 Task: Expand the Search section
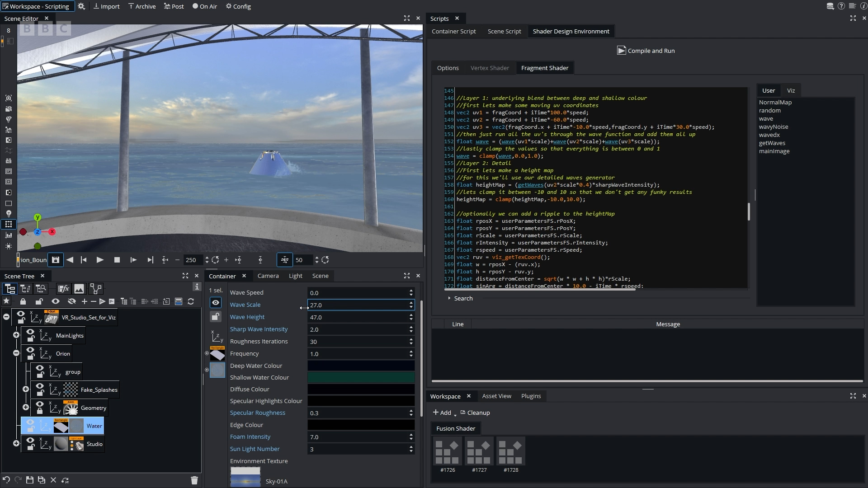(460, 298)
